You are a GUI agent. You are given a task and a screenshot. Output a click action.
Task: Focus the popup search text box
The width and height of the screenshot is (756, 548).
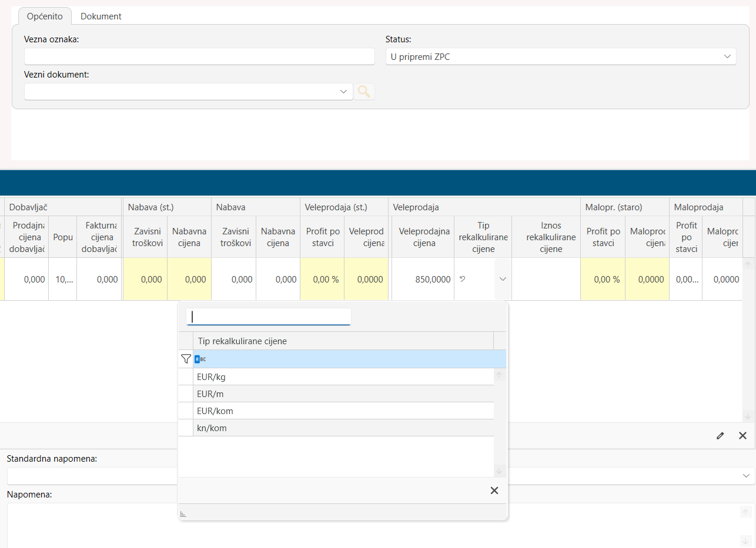click(x=269, y=317)
